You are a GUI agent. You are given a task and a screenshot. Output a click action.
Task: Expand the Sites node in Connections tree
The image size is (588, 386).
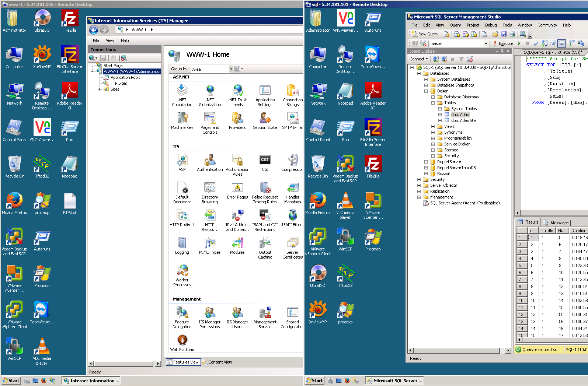tap(99, 89)
